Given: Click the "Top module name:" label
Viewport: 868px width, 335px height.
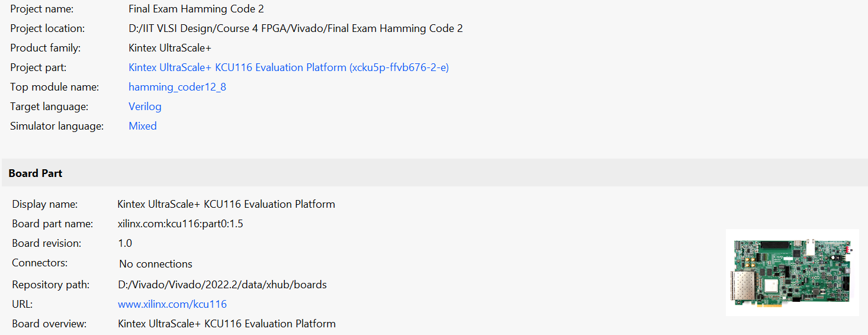Looking at the screenshot, I should click(54, 87).
